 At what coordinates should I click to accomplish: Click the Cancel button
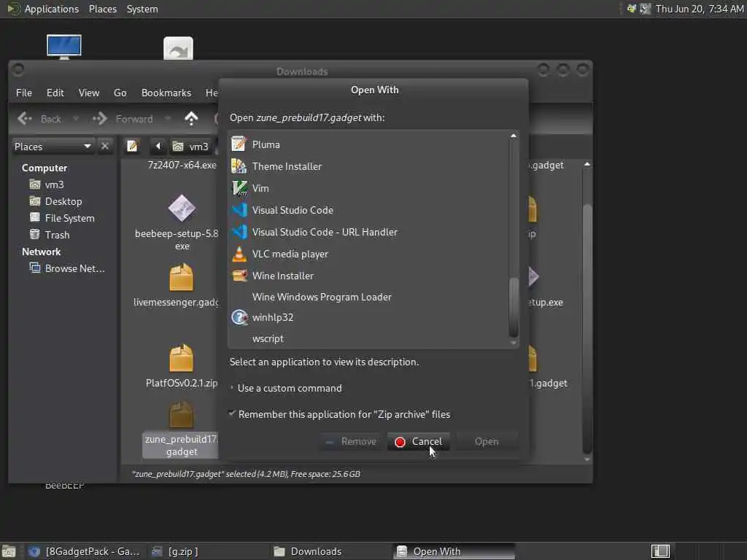point(419,441)
